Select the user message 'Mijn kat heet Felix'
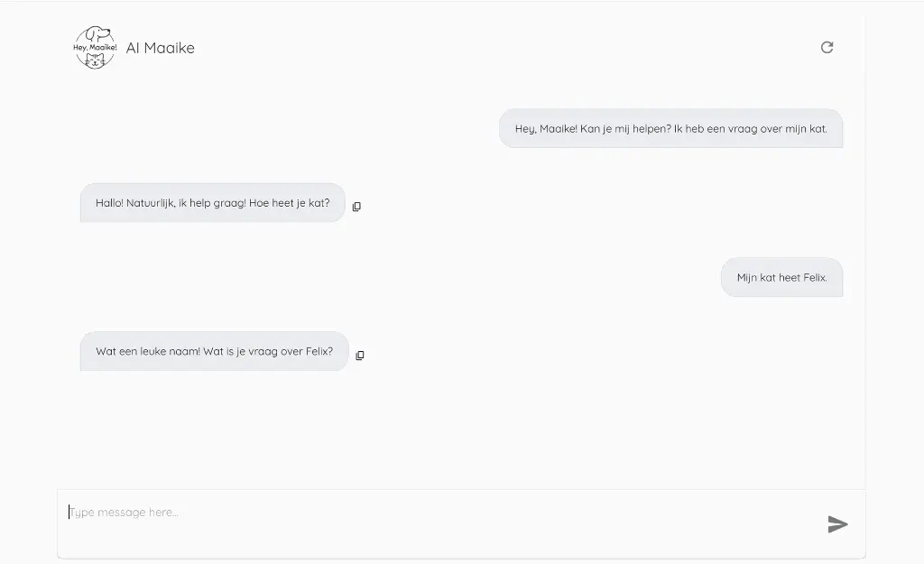924x564 pixels. (781, 277)
